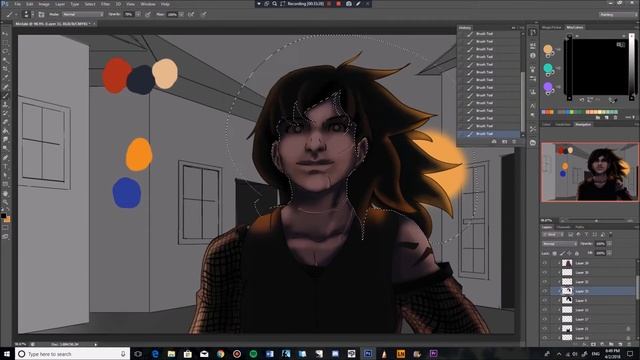640x360 pixels.
Task: Open the Window menu
Action: pyautogui.click(x=148, y=4)
